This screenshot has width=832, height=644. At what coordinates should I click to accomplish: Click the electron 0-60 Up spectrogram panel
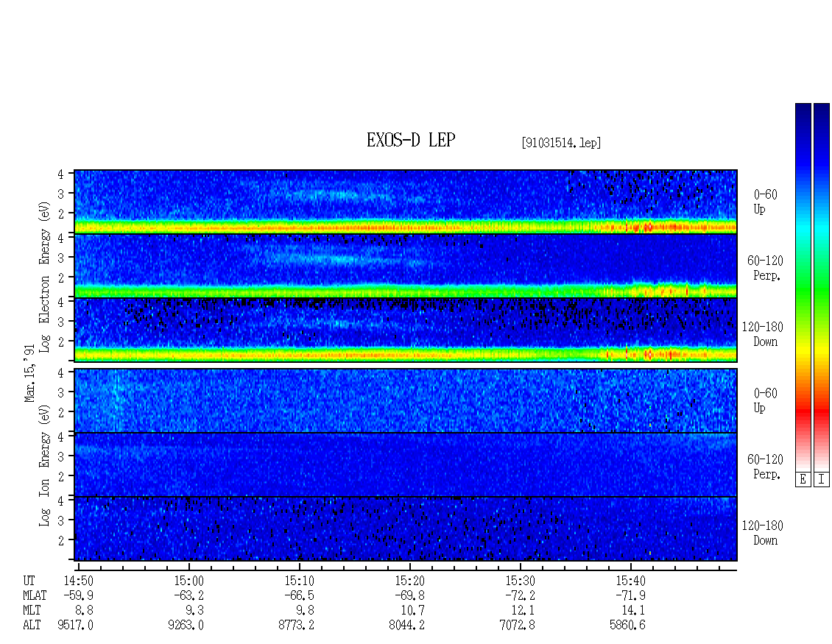406,202
